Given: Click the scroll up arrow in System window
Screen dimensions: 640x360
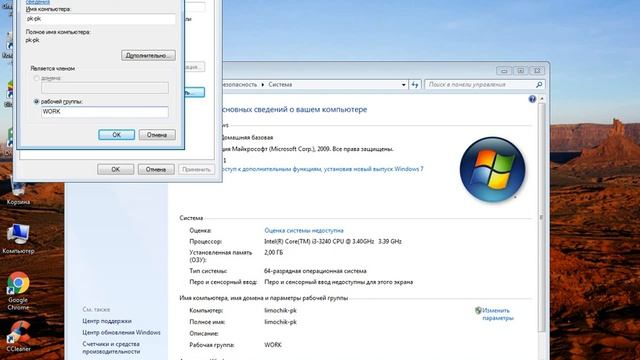Looking at the screenshot, I should point(542,99).
